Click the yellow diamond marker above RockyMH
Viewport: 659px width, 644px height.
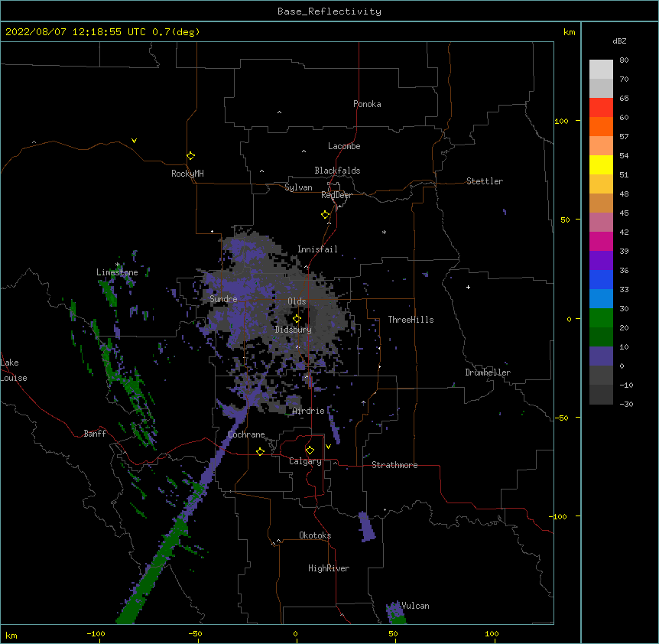[190, 156]
